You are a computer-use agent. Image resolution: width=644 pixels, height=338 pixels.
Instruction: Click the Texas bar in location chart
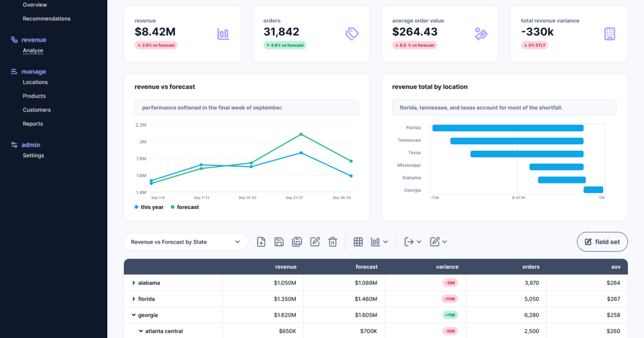(x=527, y=154)
